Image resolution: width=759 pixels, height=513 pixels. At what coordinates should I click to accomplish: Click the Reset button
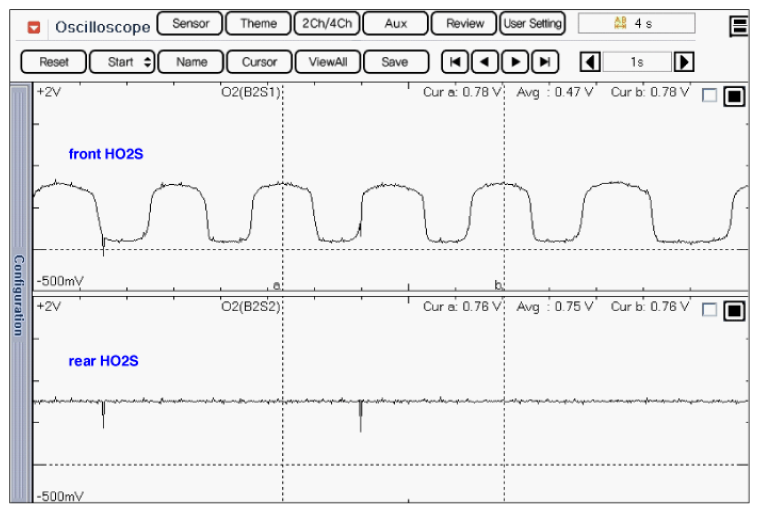(x=54, y=62)
